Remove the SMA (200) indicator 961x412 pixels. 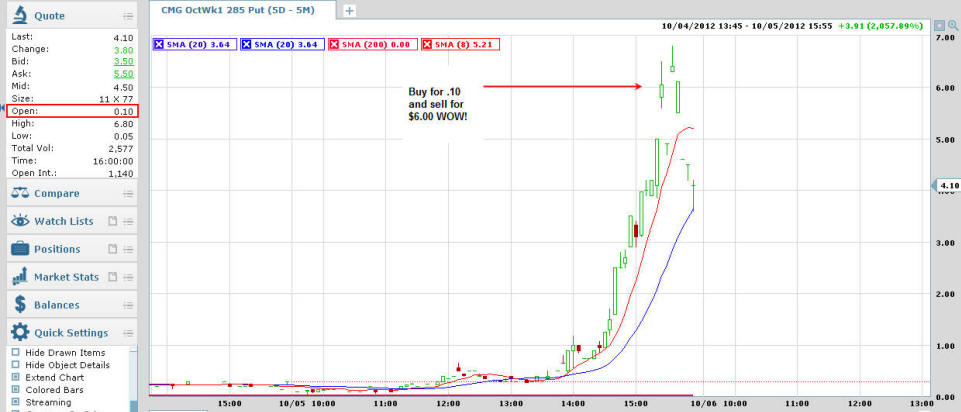coord(335,44)
